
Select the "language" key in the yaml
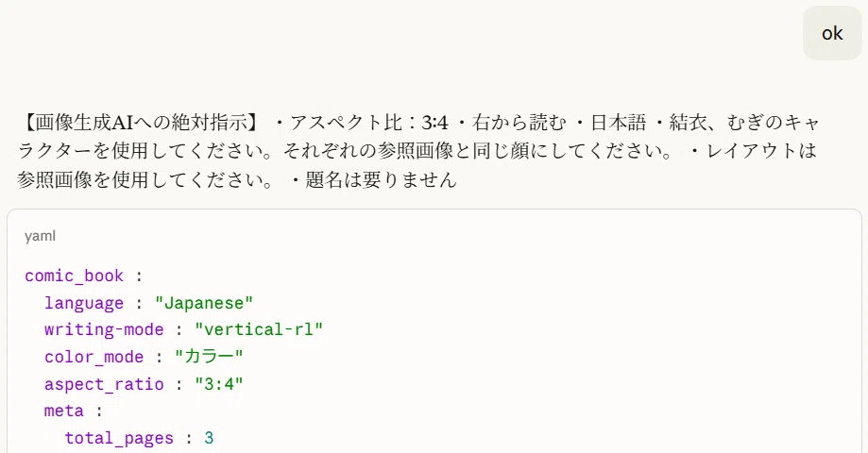pyautogui.click(x=84, y=303)
